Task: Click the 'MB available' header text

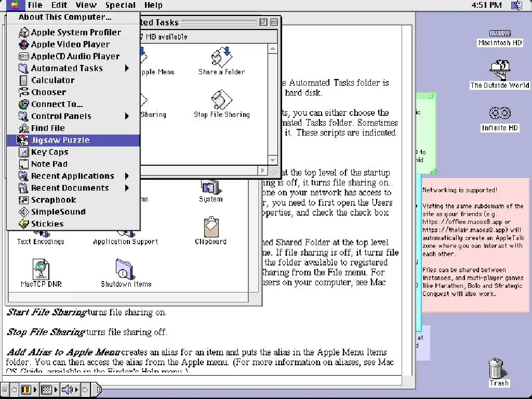Action: coord(166,37)
